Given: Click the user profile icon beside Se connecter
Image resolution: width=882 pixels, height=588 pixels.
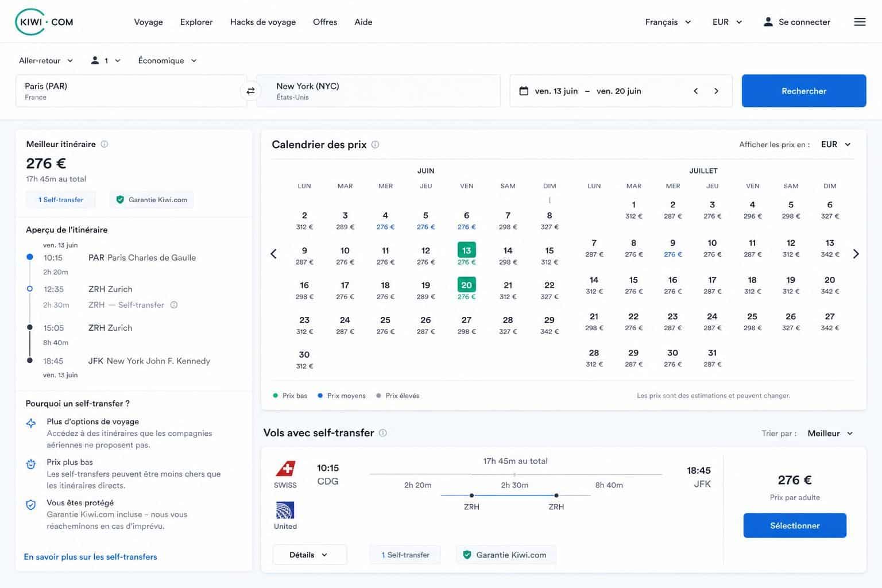Looking at the screenshot, I should [768, 22].
